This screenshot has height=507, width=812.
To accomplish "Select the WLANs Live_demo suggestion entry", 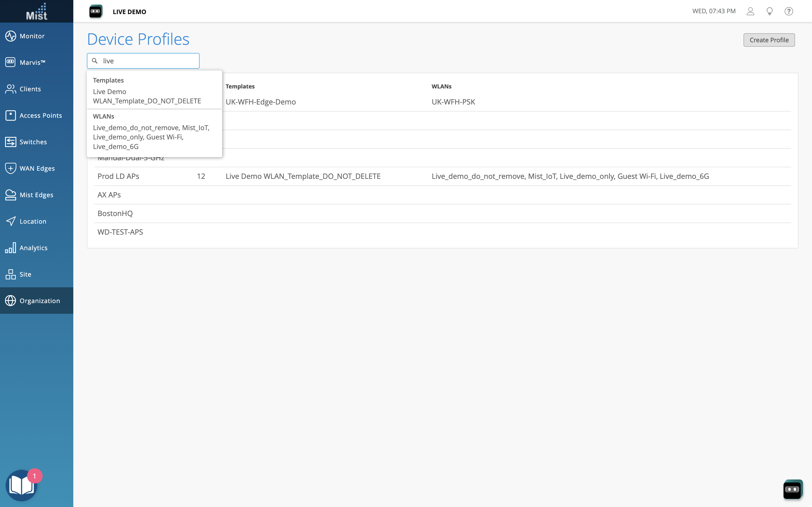I will point(151,137).
